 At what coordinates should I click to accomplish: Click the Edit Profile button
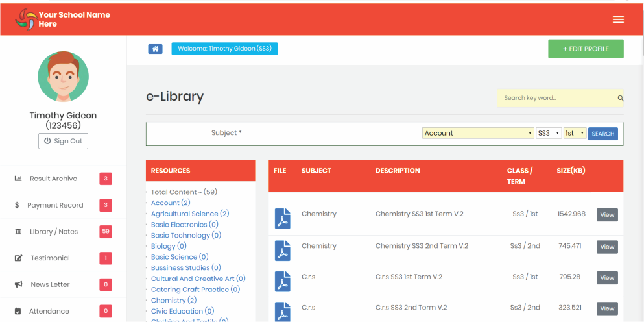point(586,49)
